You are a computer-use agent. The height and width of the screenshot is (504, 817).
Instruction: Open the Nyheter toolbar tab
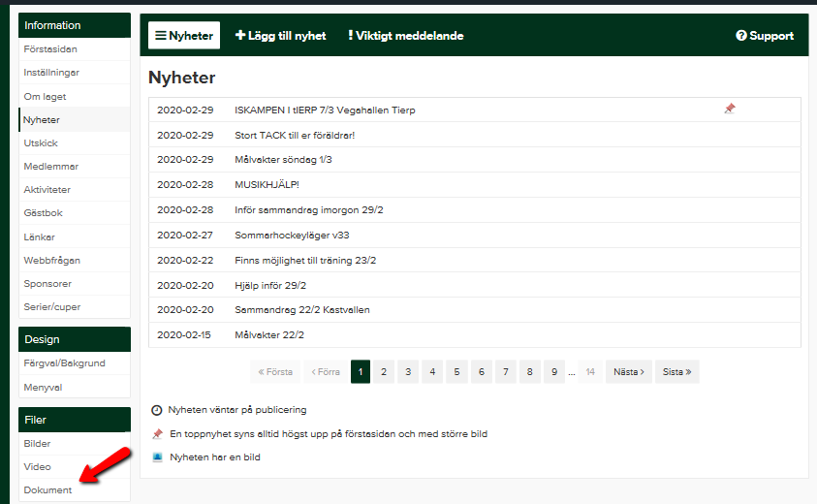click(x=184, y=36)
